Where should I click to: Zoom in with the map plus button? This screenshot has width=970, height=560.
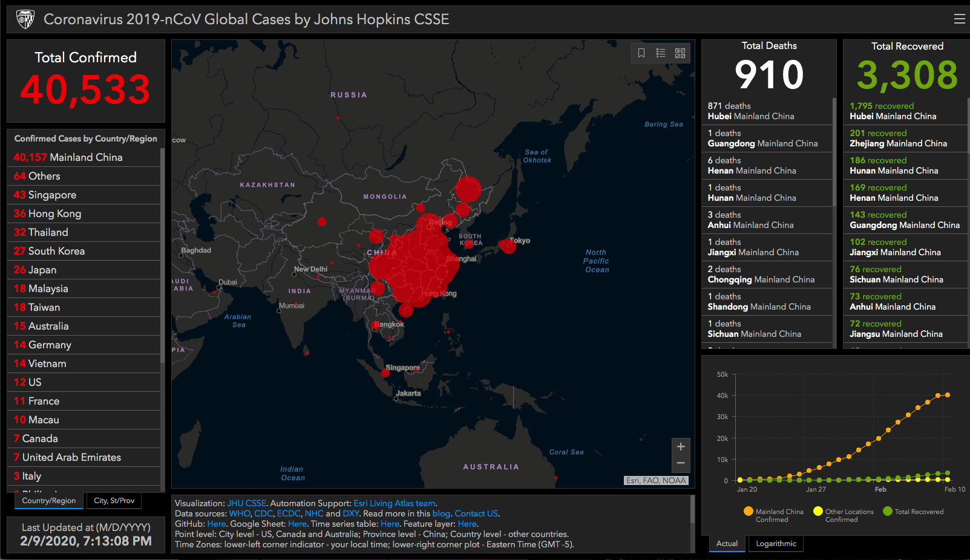681,447
